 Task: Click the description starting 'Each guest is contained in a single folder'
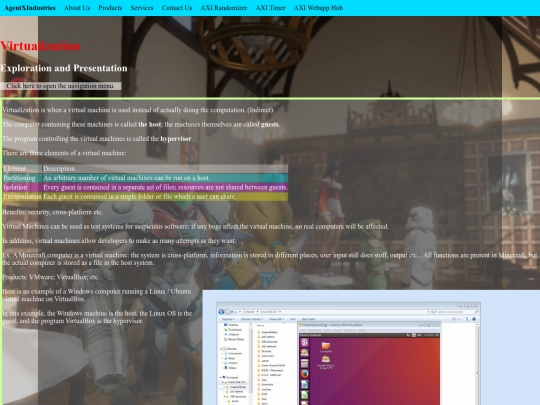pos(165,197)
